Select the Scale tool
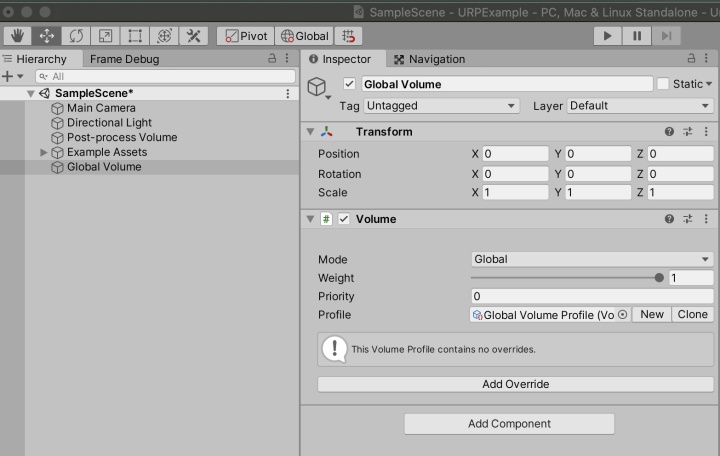This screenshot has width=720, height=456. [105, 36]
